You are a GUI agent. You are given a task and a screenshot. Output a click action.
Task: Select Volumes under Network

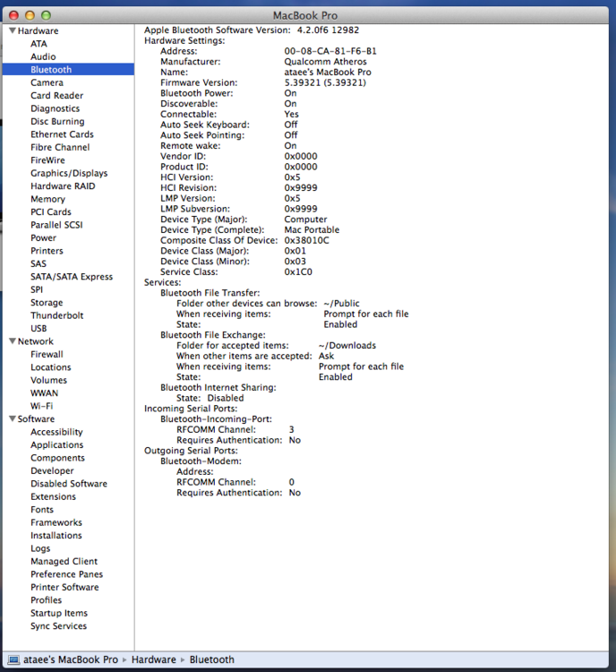coord(49,380)
